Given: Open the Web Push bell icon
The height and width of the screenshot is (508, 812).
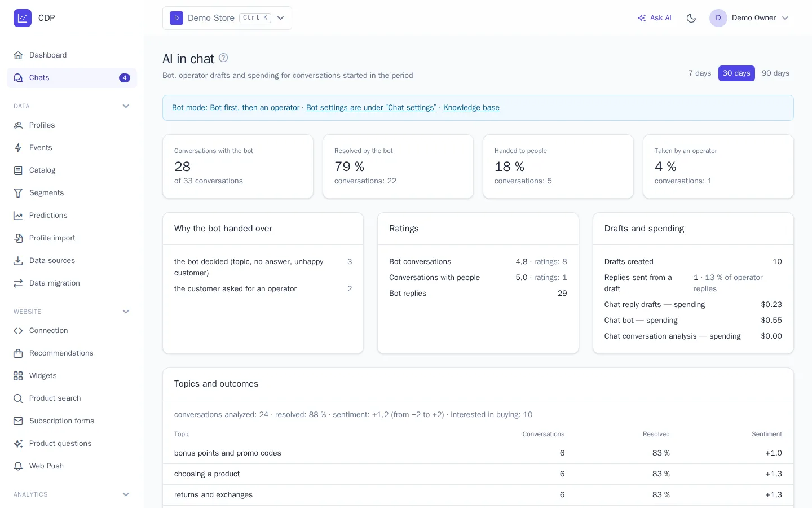Looking at the screenshot, I should (x=18, y=466).
